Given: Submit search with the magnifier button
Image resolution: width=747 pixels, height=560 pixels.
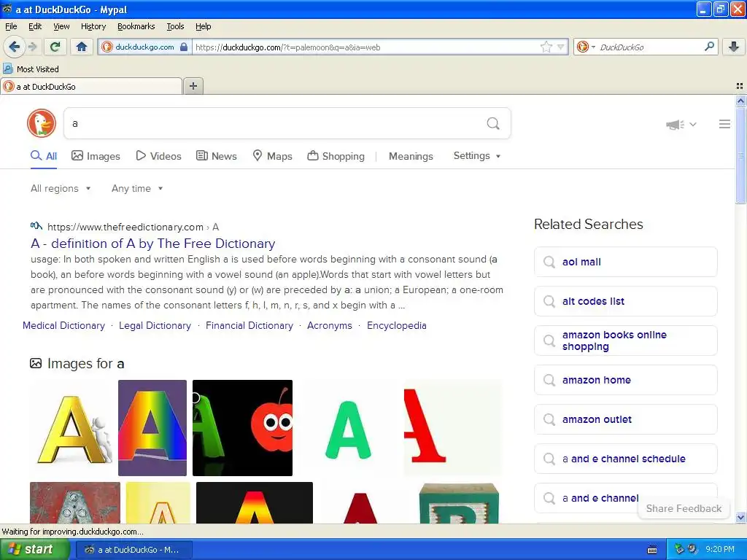Looking at the screenshot, I should tap(493, 124).
